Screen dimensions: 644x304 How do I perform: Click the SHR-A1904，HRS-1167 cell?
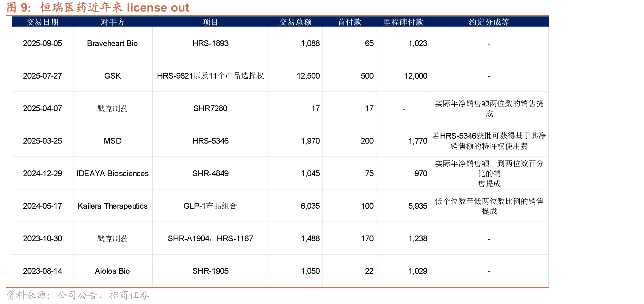(x=210, y=239)
